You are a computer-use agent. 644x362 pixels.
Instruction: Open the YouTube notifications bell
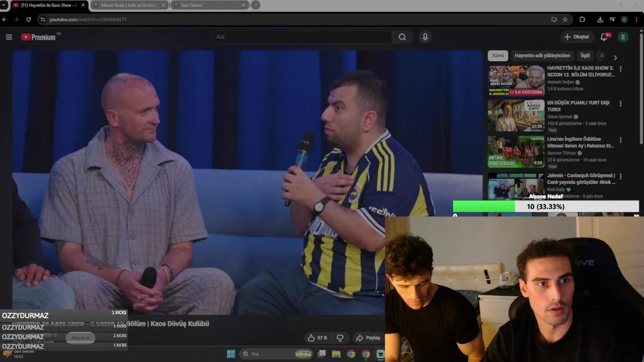604,37
